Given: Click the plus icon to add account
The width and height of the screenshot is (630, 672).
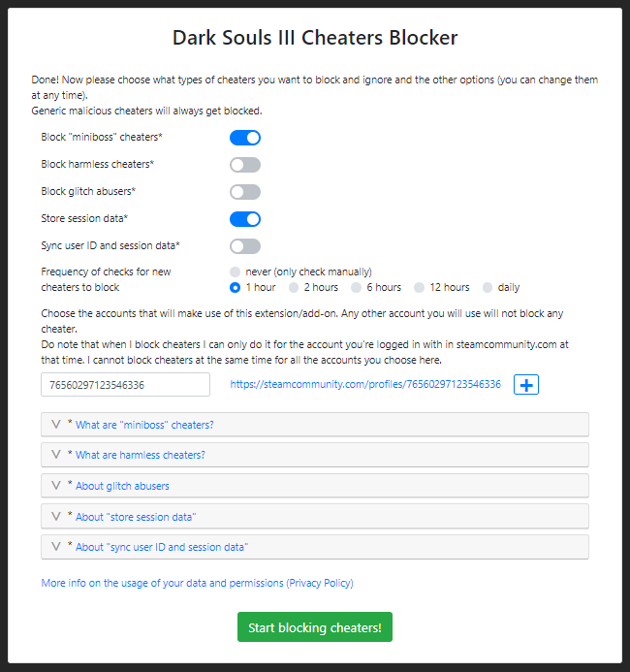Looking at the screenshot, I should tap(526, 385).
